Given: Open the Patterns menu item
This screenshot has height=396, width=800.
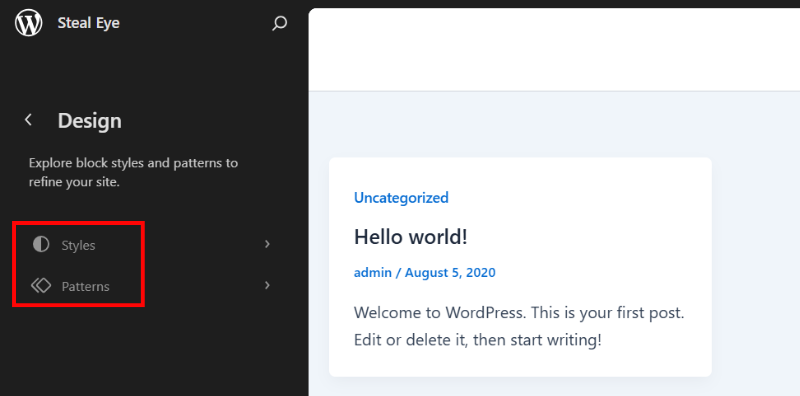Looking at the screenshot, I should click(x=150, y=286).
